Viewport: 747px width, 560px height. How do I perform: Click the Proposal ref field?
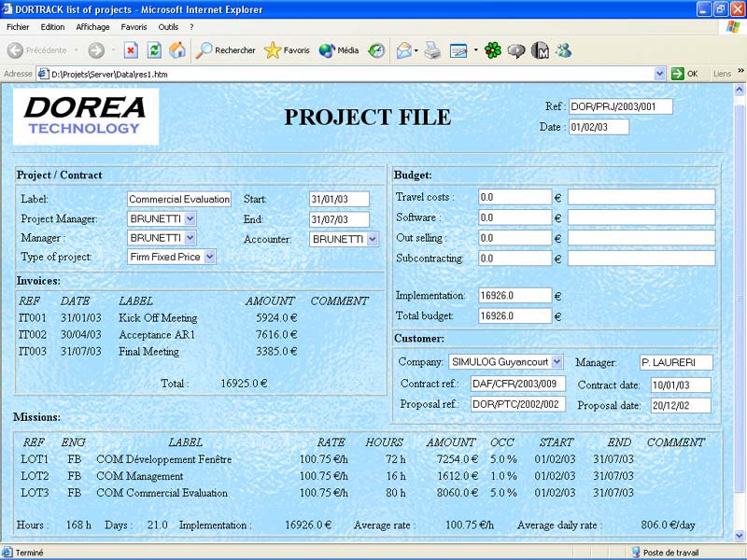tap(518, 404)
